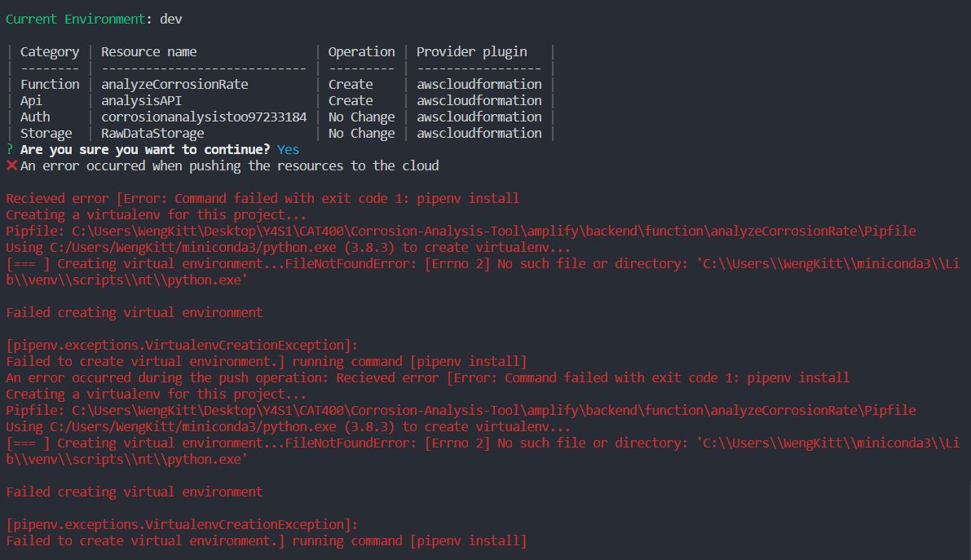Click the "Category" column header
The image size is (971, 560).
click(x=50, y=52)
